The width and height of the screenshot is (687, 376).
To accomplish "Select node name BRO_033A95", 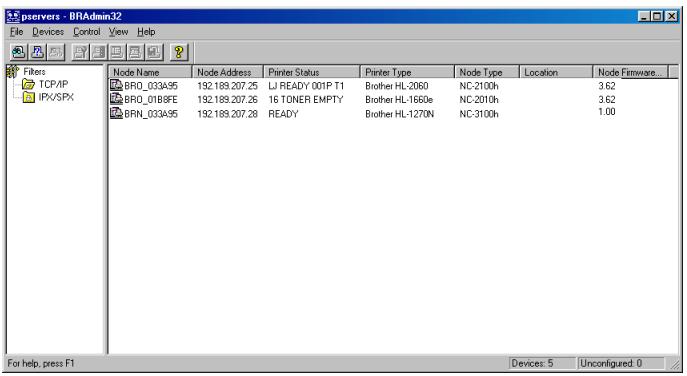I will click(151, 86).
